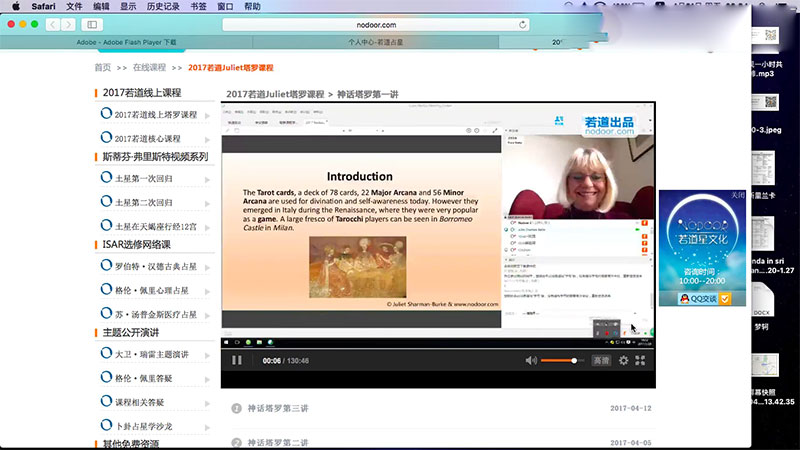Enter fullscreen mode in video player
800x450 pixels.
pos(640,360)
